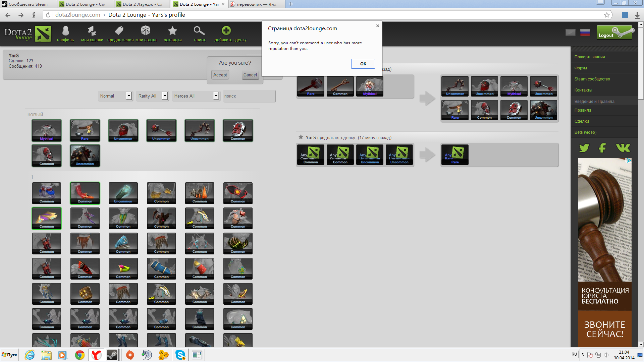Open Chrome from the taskbar
The height and width of the screenshot is (362, 644).
[x=80, y=355]
